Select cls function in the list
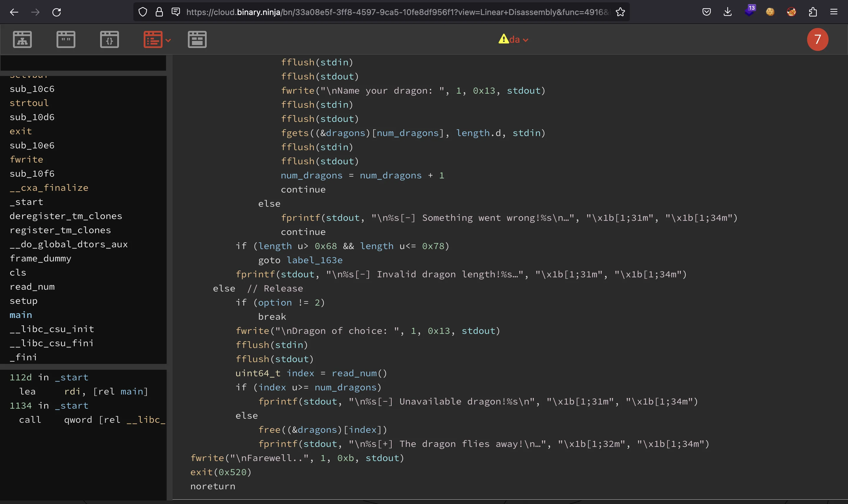Viewport: 848px width, 504px height. click(x=18, y=272)
